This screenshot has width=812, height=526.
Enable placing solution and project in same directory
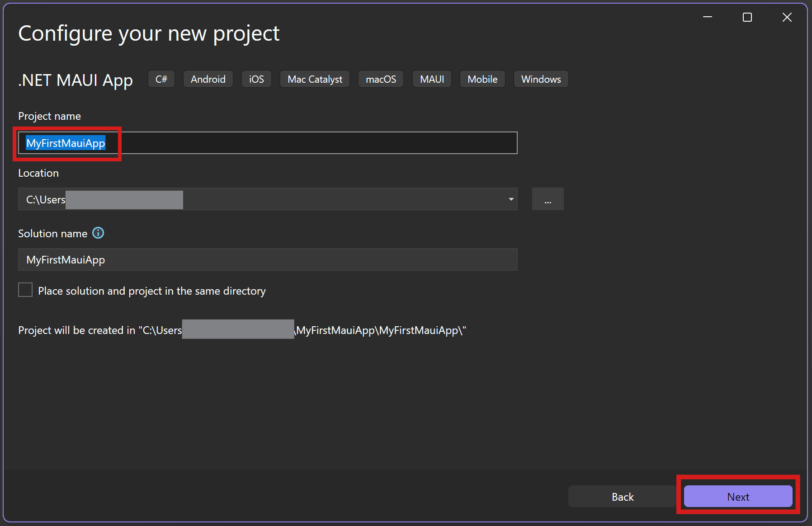point(25,290)
